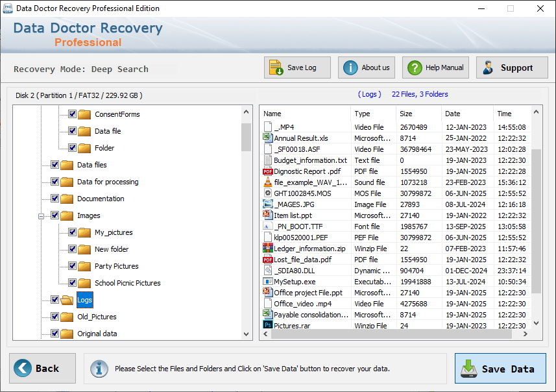Click the MOS file icon for GHT1002845.MOS
Image resolution: width=556 pixels, height=392 pixels.
pyautogui.click(x=268, y=193)
